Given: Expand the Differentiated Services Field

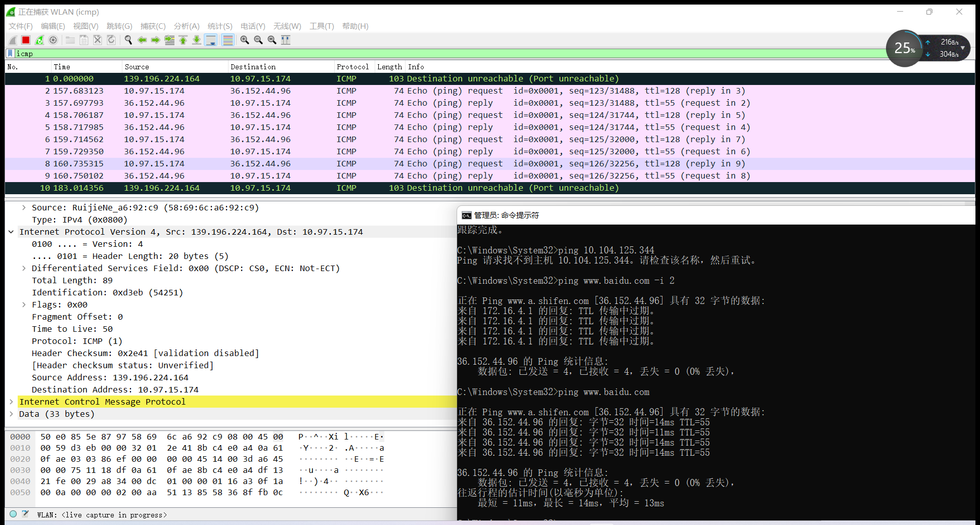Looking at the screenshot, I should [24, 268].
